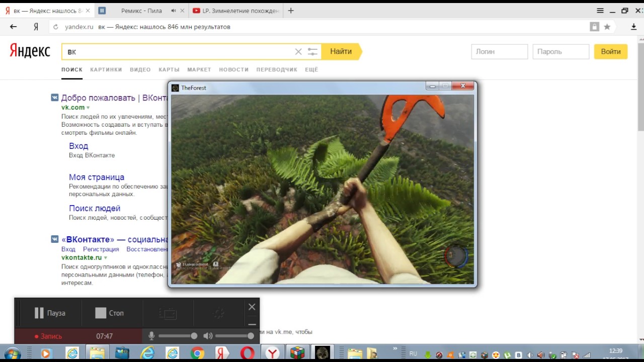Image resolution: width=644 pixels, height=362 pixels.
Task: Close the 'Ремикс - Пила' tab
Action: tap(182, 11)
